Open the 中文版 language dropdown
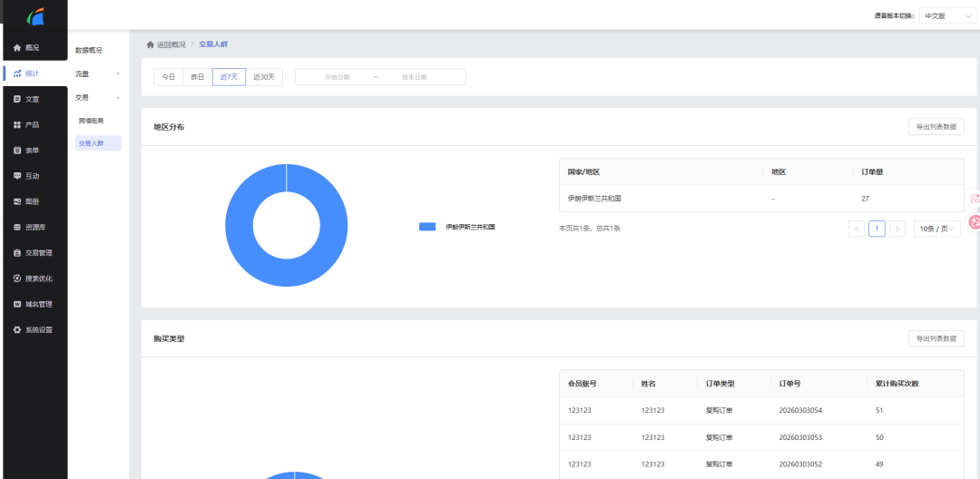The width and height of the screenshot is (980, 479). 946,15
